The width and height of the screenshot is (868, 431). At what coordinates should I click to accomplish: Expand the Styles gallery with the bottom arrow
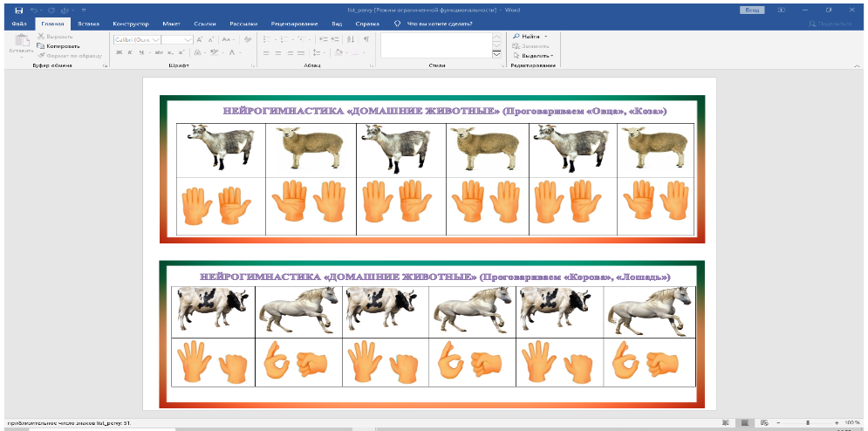497,54
